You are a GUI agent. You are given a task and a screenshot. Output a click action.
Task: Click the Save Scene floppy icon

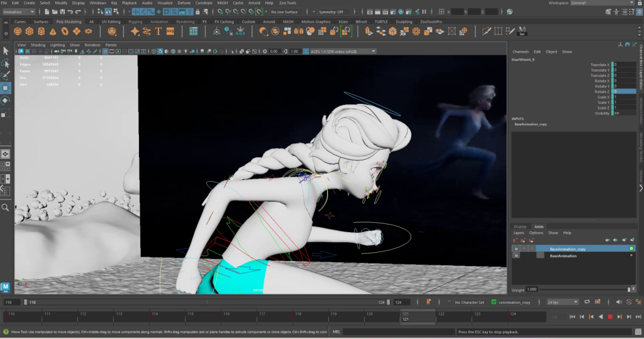[x=62, y=12]
